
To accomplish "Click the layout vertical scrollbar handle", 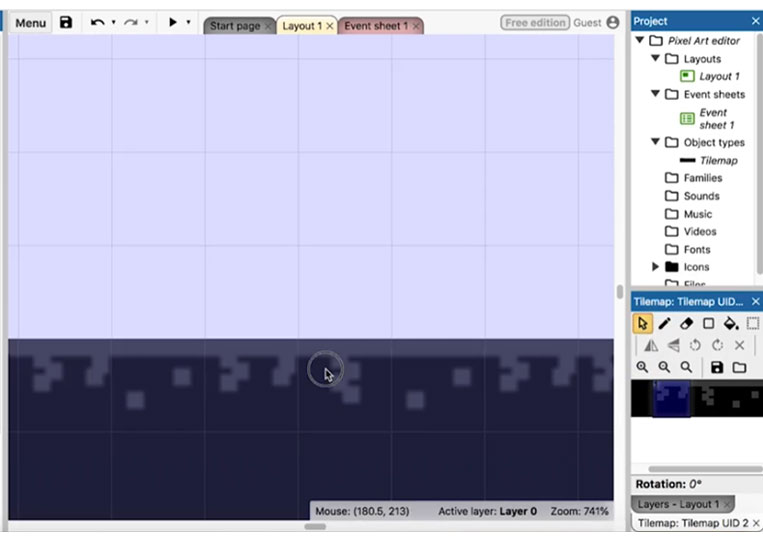I will point(619,292).
